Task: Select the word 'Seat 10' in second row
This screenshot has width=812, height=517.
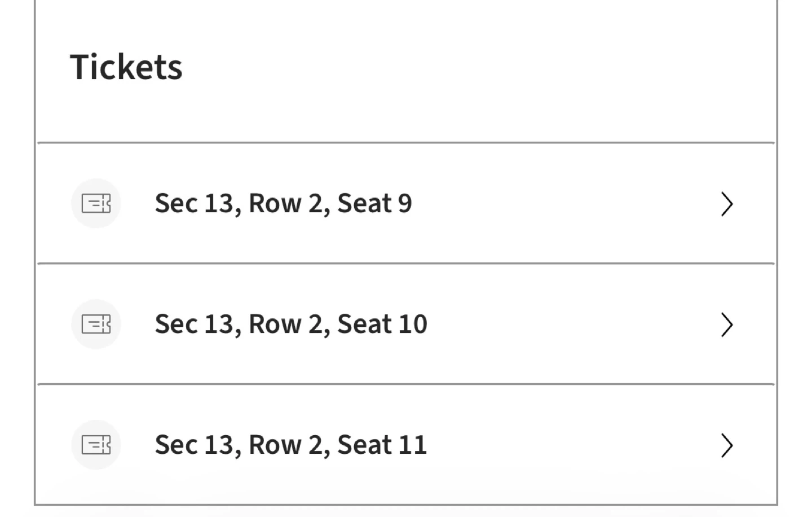Action: click(382, 325)
